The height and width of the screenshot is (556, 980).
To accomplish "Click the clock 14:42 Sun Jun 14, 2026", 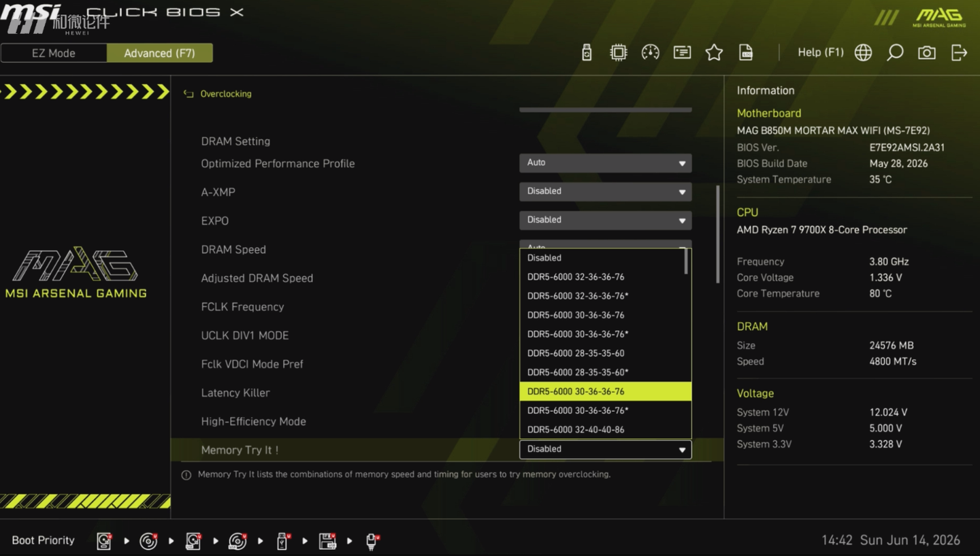I will (x=891, y=540).
